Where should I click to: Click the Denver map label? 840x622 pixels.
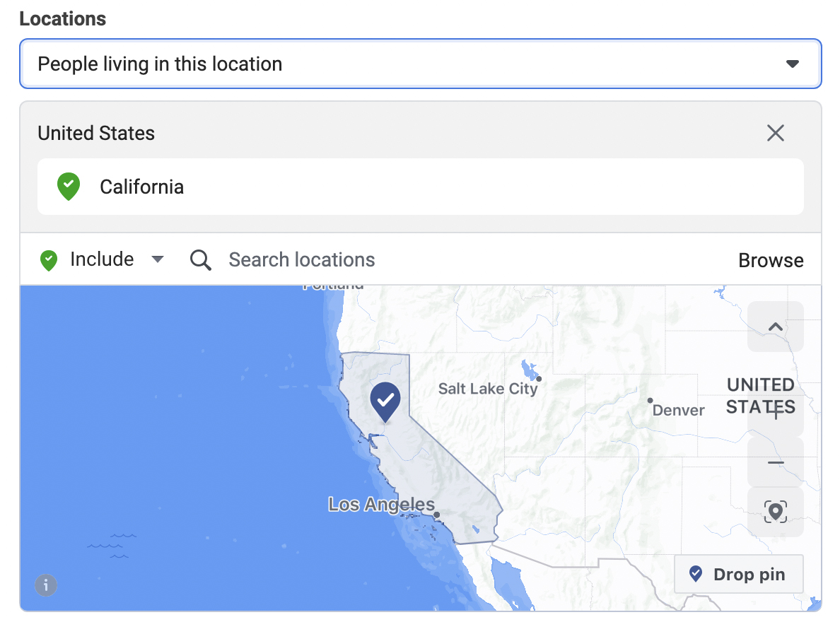click(x=678, y=411)
